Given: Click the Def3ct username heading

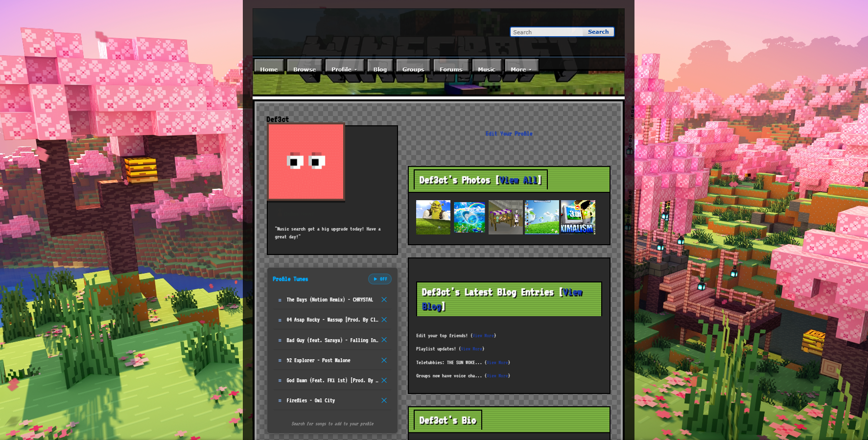Looking at the screenshot, I should (x=277, y=119).
